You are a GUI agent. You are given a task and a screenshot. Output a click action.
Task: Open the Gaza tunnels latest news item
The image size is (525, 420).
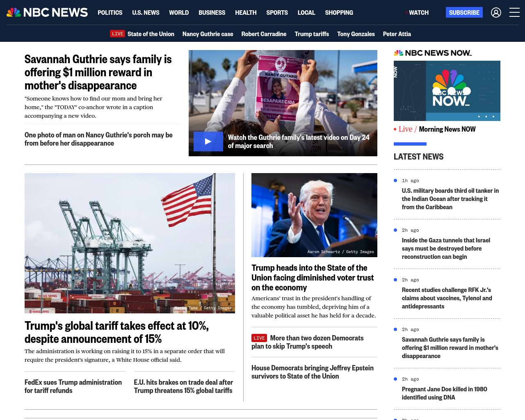(446, 249)
